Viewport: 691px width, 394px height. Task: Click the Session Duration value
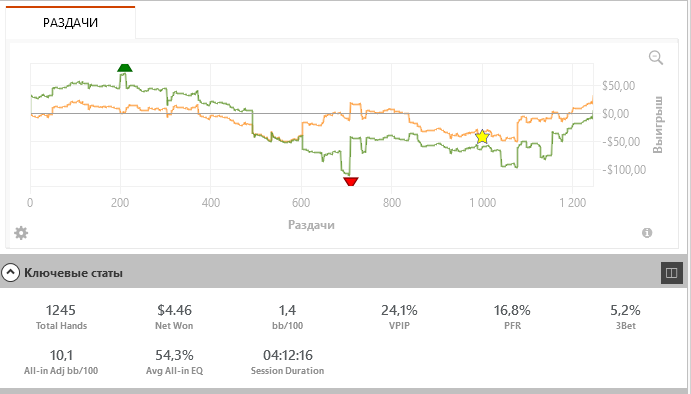[x=288, y=355]
